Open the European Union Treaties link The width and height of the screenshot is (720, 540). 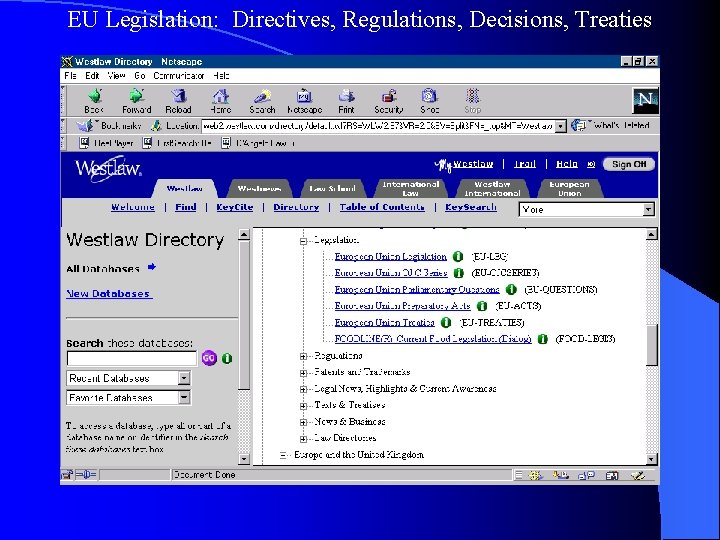pos(384,322)
